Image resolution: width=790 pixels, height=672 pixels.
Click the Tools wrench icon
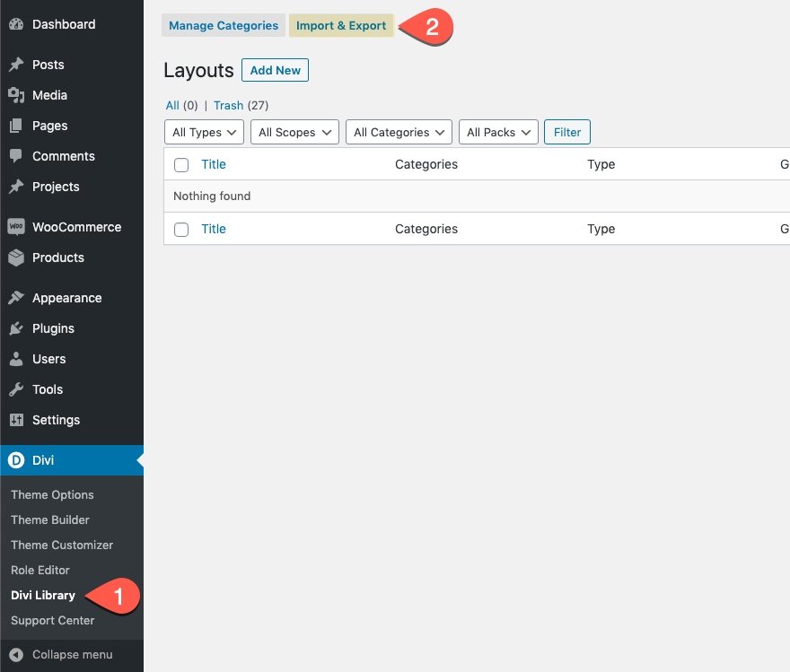click(x=16, y=389)
